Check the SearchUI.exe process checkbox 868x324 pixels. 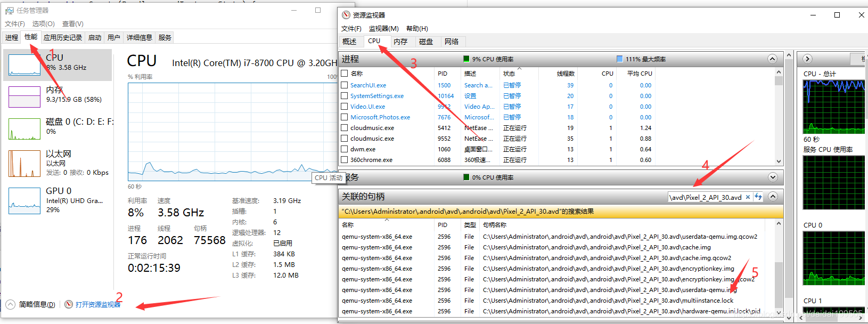tap(345, 85)
